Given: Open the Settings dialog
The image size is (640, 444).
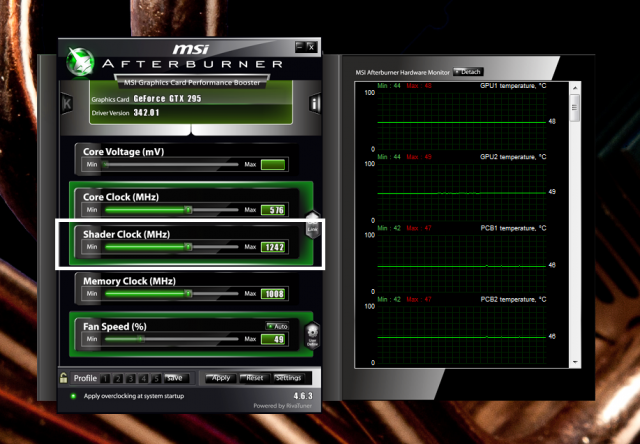Looking at the screenshot, I should pyautogui.click(x=288, y=378).
